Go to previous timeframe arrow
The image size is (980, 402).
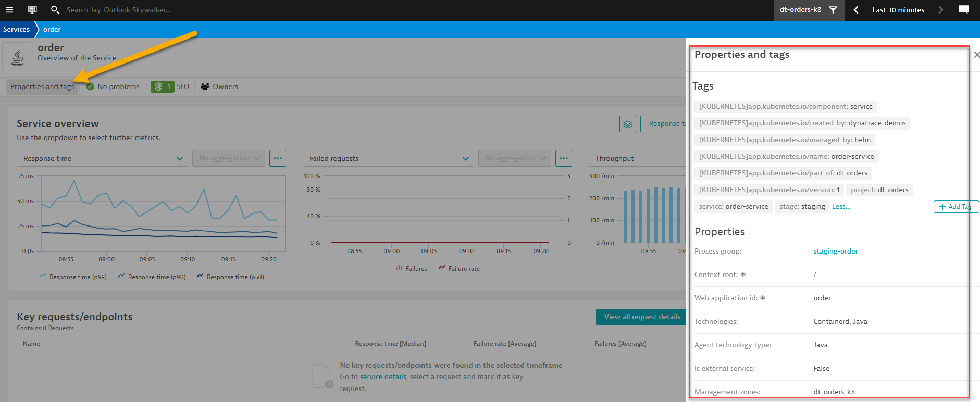(x=855, y=10)
